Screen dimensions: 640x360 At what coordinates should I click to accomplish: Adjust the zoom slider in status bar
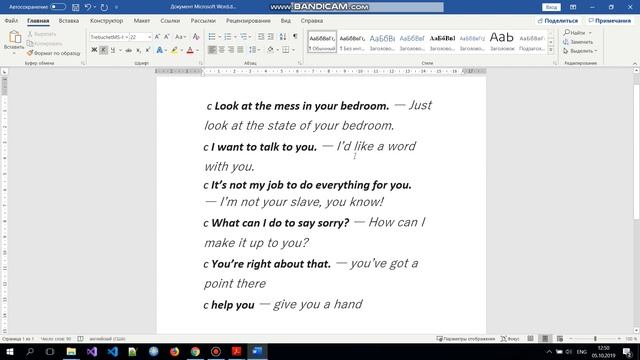595,339
